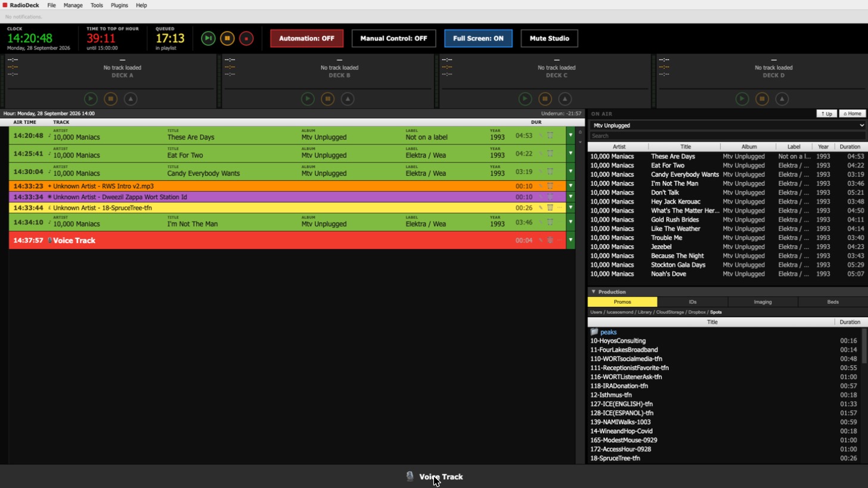The height and width of the screenshot is (488, 868).
Task: Eject the track from Deck C
Action: tap(565, 99)
